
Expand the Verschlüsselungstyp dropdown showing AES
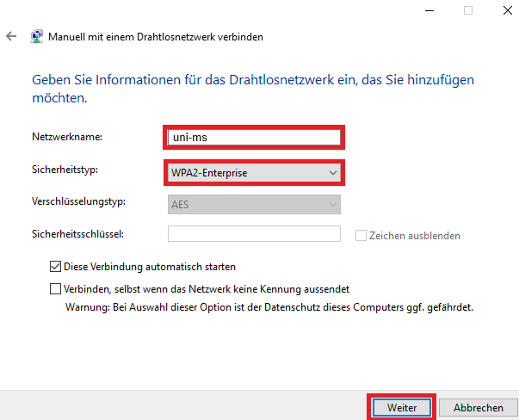coord(254,204)
